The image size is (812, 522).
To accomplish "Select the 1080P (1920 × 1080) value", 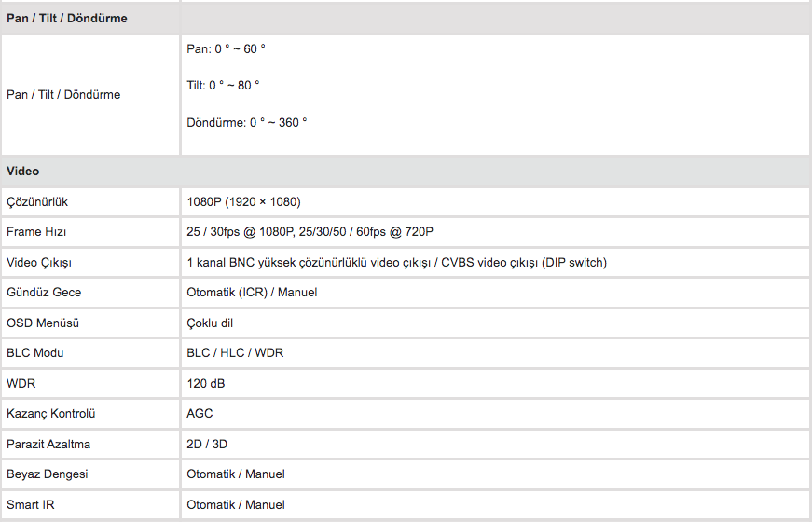I will [x=243, y=202].
